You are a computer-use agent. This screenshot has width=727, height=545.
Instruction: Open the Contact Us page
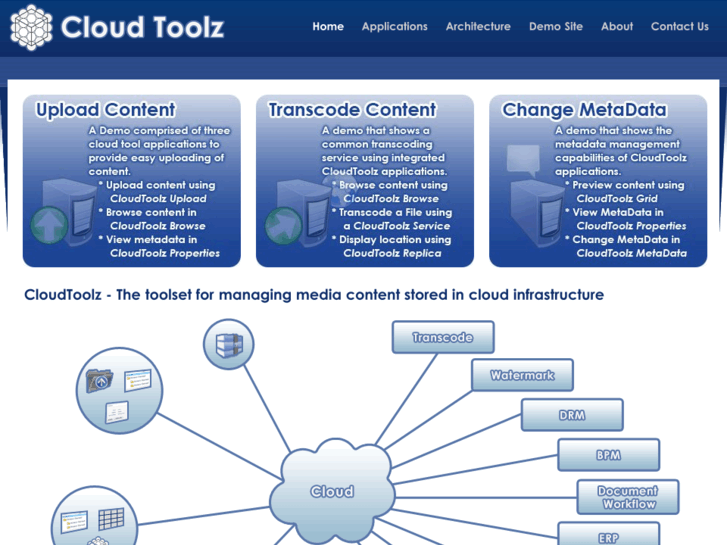pyautogui.click(x=680, y=26)
